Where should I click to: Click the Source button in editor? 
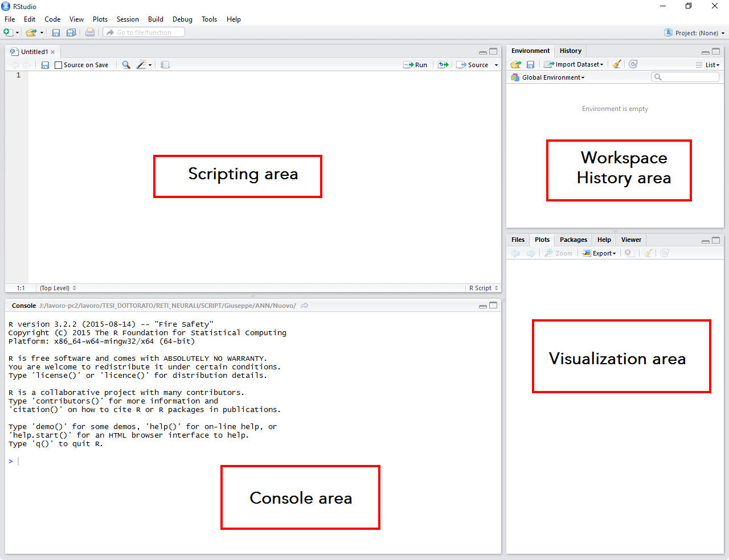pos(473,65)
